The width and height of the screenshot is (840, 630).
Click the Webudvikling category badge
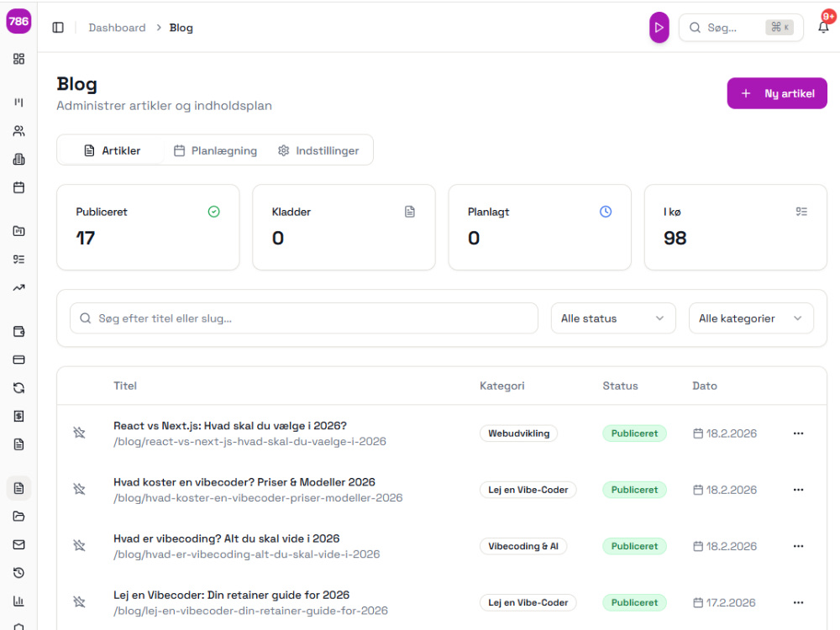(518, 433)
